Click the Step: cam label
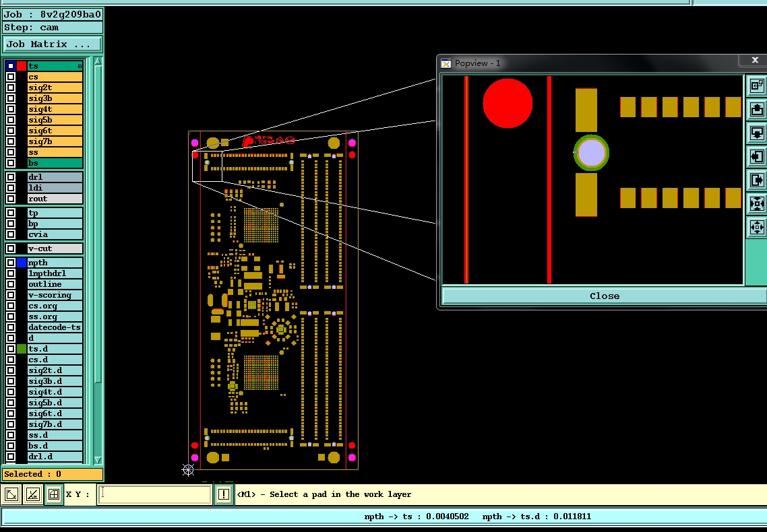 [53, 28]
